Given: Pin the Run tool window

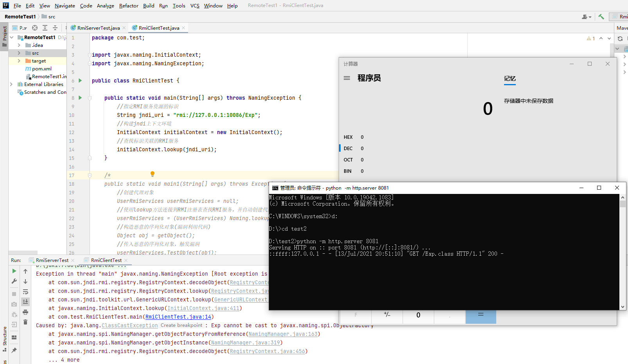Looking at the screenshot, I should coord(14,350).
